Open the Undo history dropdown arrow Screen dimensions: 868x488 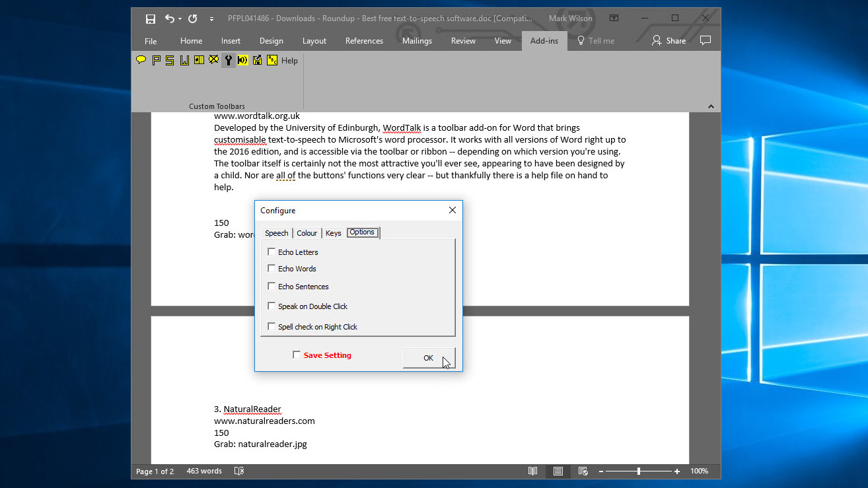(x=180, y=18)
